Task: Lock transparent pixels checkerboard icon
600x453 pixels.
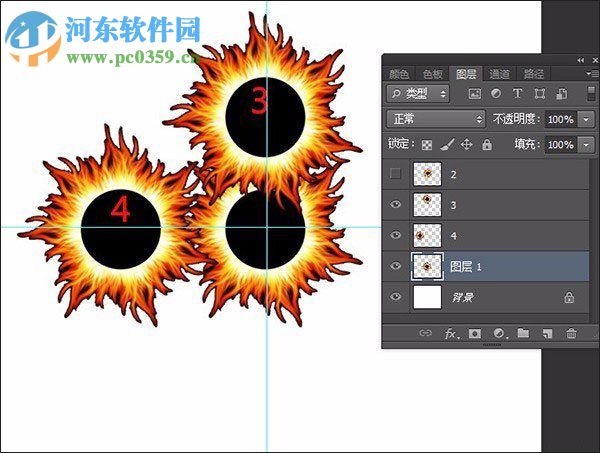Action: coord(427,145)
